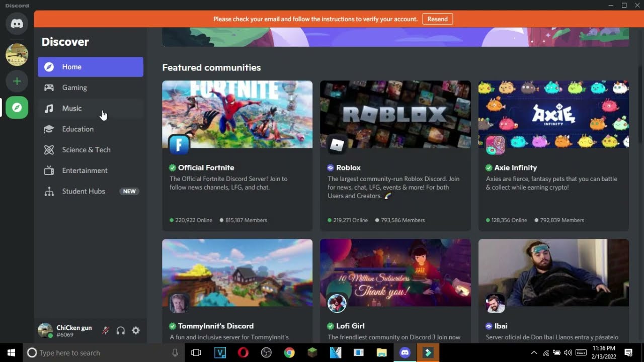Viewport: 644px width, 362px height.
Task: Open the Lofi Girl banner image
Action: (395, 273)
